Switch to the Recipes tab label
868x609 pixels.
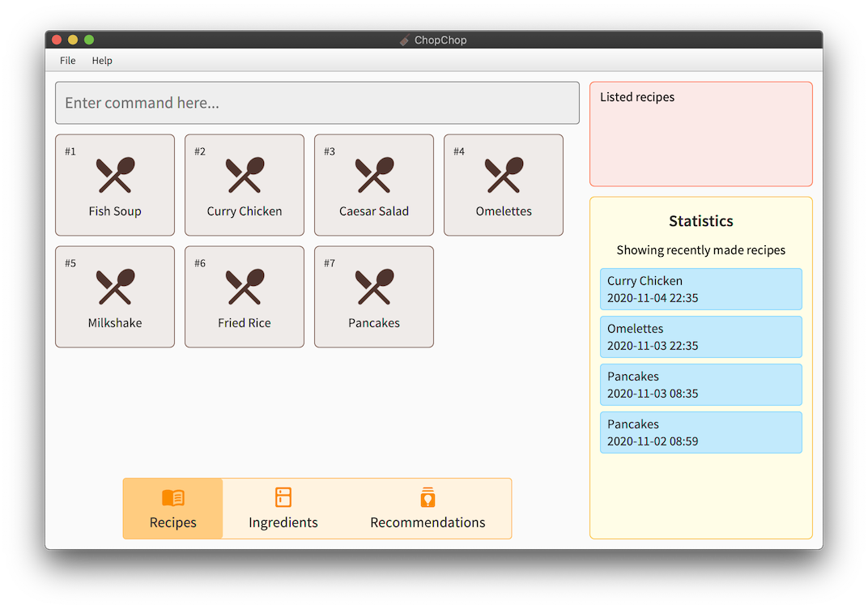pos(172,522)
